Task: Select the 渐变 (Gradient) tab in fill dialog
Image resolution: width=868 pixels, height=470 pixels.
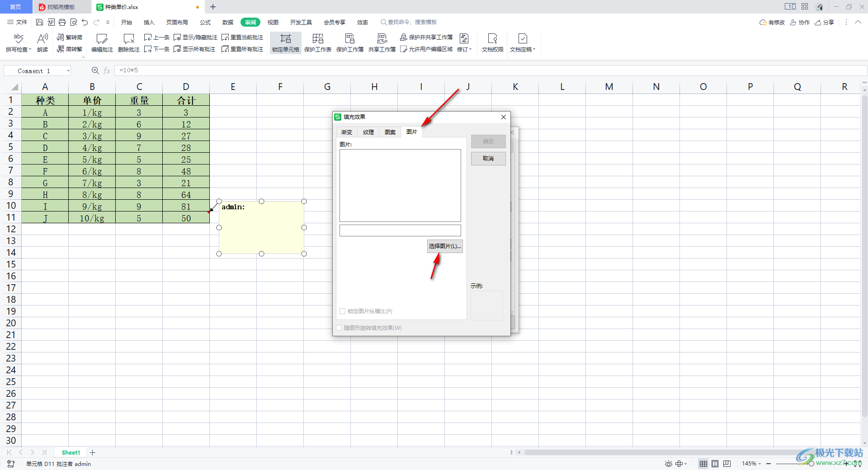Action: tap(347, 132)
